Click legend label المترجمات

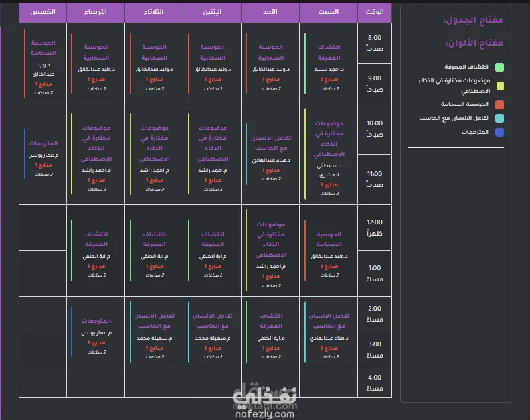(475, 132)
